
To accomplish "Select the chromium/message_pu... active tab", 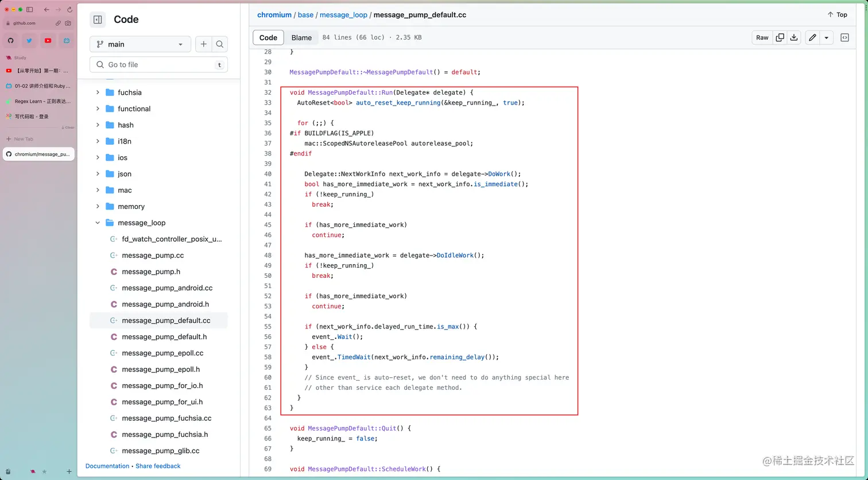I will [38, 154].
